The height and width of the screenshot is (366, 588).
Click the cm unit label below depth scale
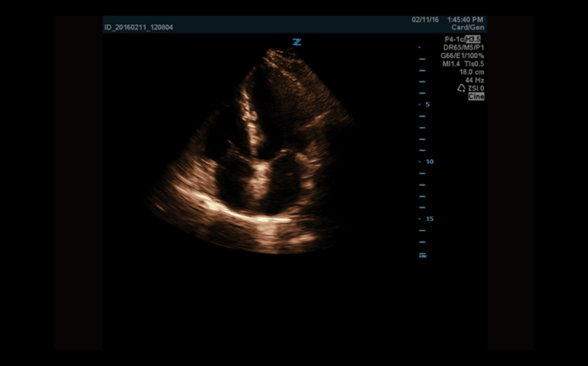pos(423,255)
